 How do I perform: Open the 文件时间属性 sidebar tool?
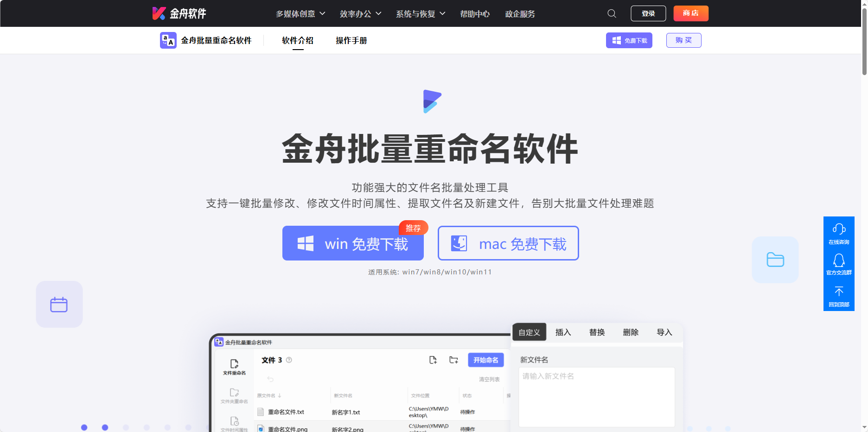pos(235,424)
